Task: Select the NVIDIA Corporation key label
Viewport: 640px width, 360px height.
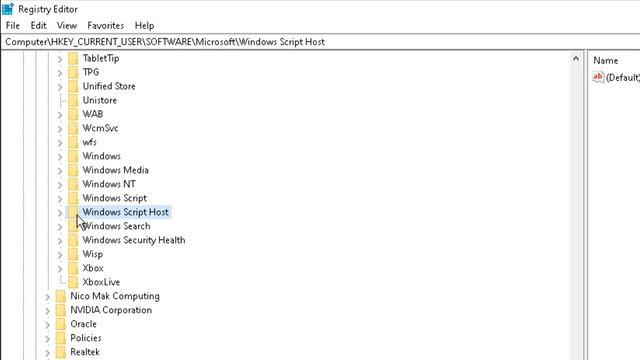Action: tap(111, 310)
